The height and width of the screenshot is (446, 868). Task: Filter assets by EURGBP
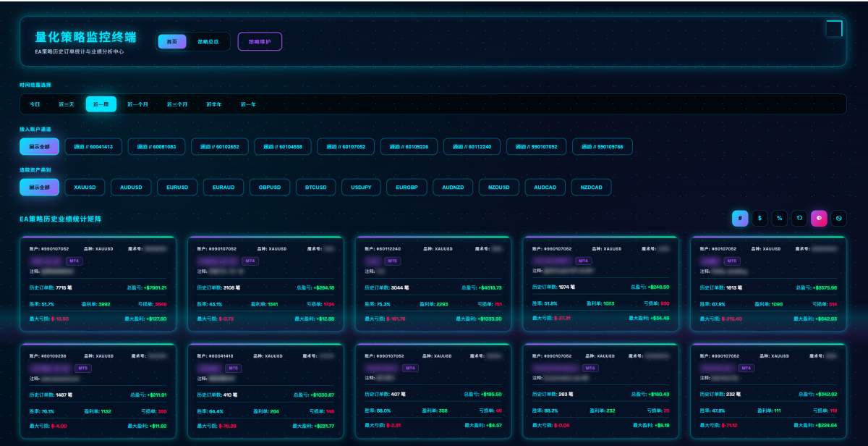(x=407, y=187)
